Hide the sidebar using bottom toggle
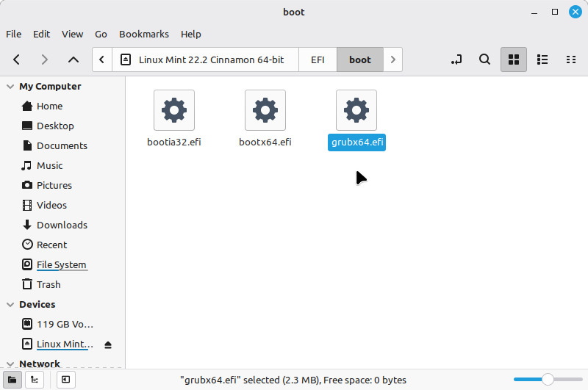 coord(65,380)
